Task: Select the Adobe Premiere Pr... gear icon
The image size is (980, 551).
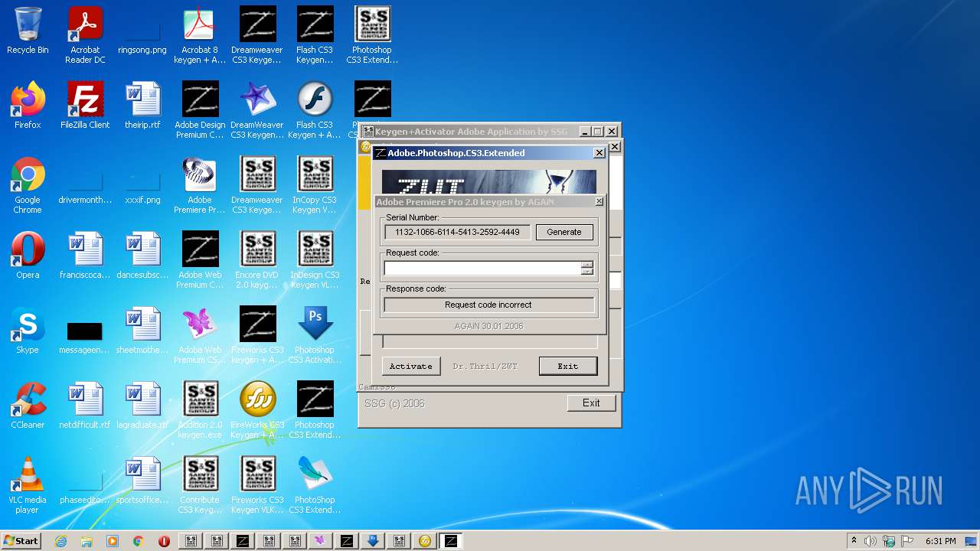Action: [x=200, y=185]
